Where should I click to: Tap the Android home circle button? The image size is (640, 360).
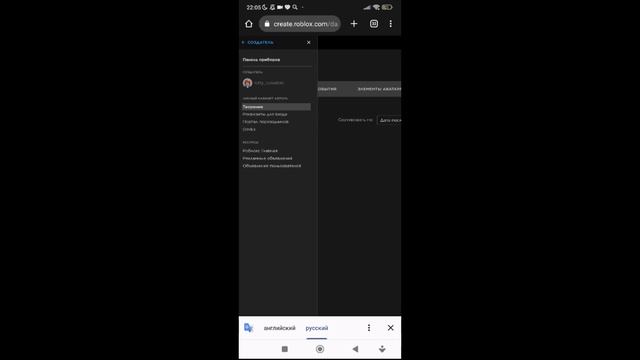click(320, 349)
